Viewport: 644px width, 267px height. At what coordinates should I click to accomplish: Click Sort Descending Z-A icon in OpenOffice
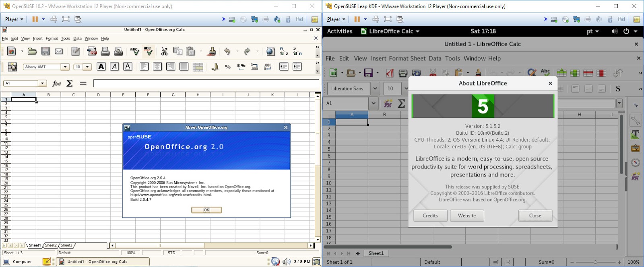297,51
